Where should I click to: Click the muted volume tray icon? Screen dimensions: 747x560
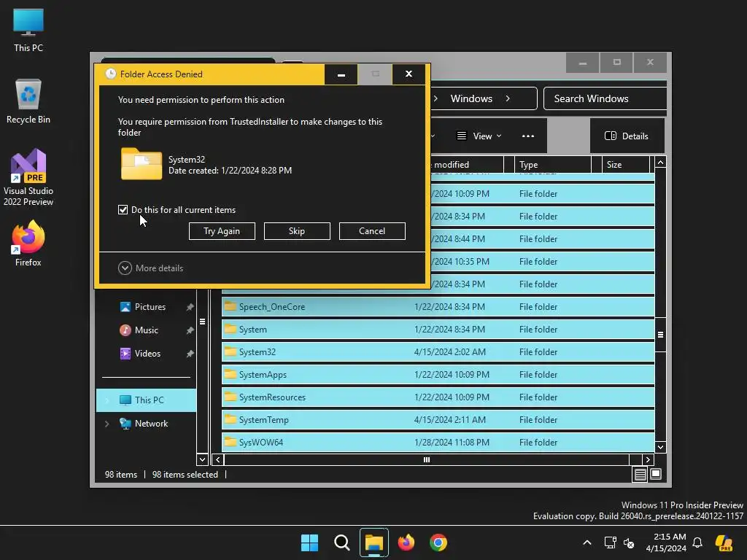click(x=629, y=542)
